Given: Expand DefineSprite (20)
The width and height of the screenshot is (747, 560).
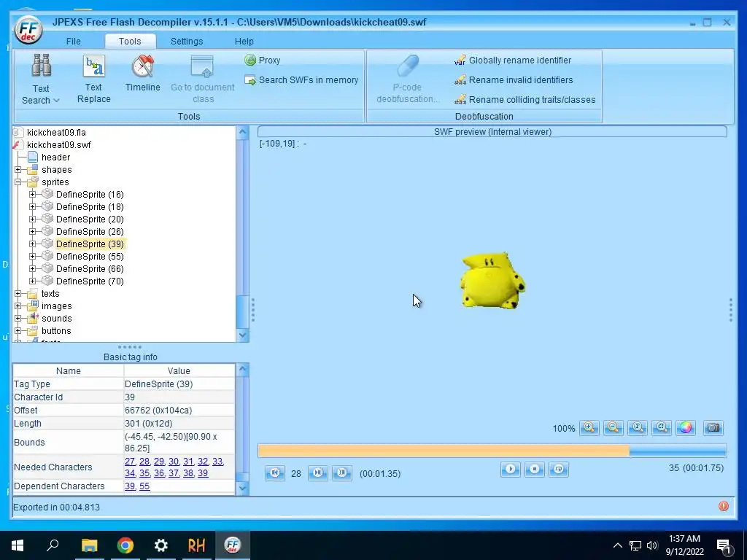Looking at the screenshot, I should click(32, 219).
